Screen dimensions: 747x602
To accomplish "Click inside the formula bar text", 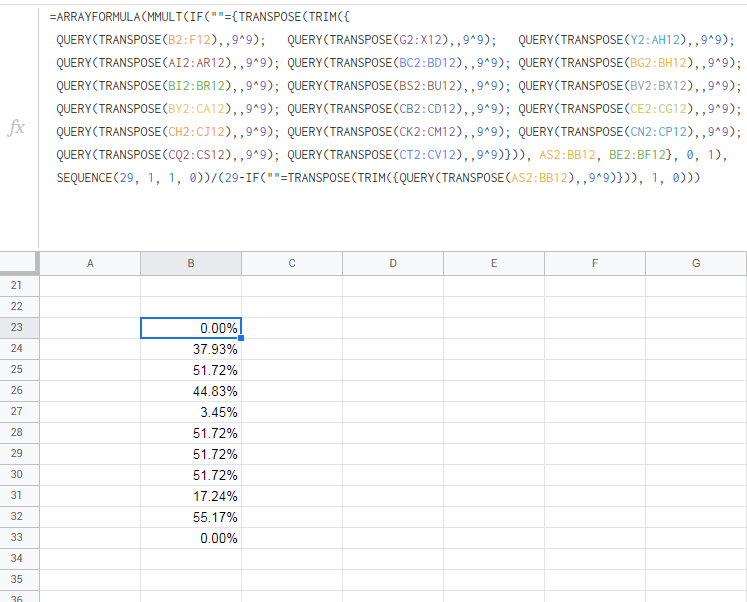I will coord(393,97).
